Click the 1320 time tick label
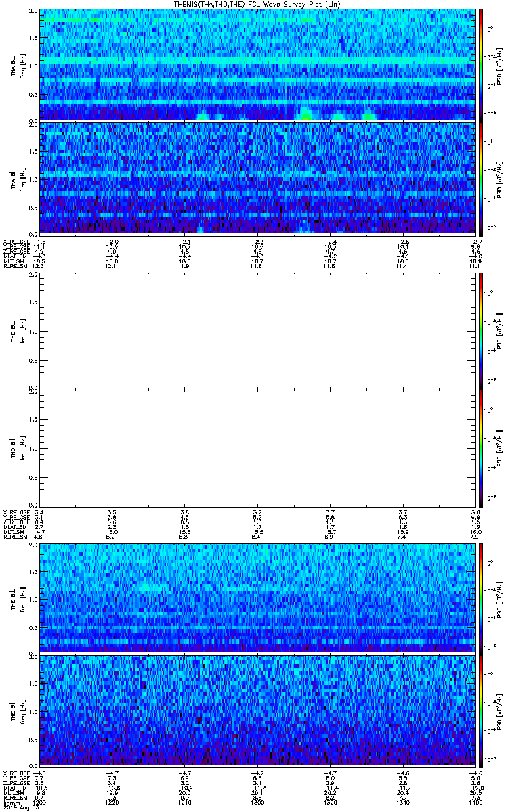508x812 pixels. click(x=329, y=802)
